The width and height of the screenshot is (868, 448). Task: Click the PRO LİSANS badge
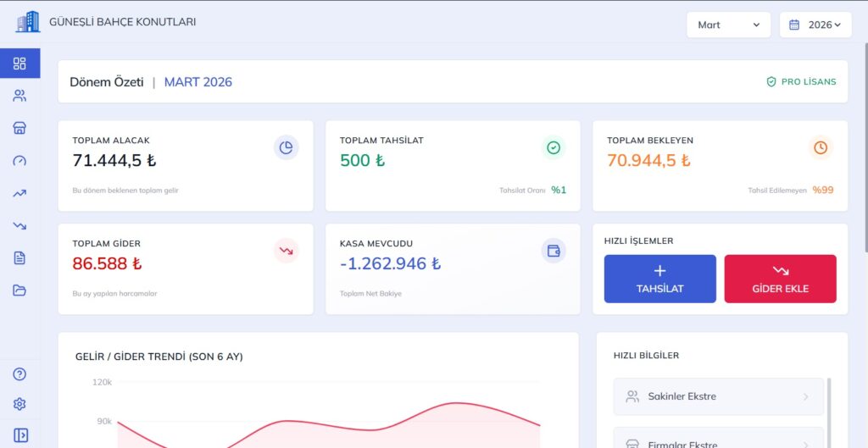click(801, 82)
